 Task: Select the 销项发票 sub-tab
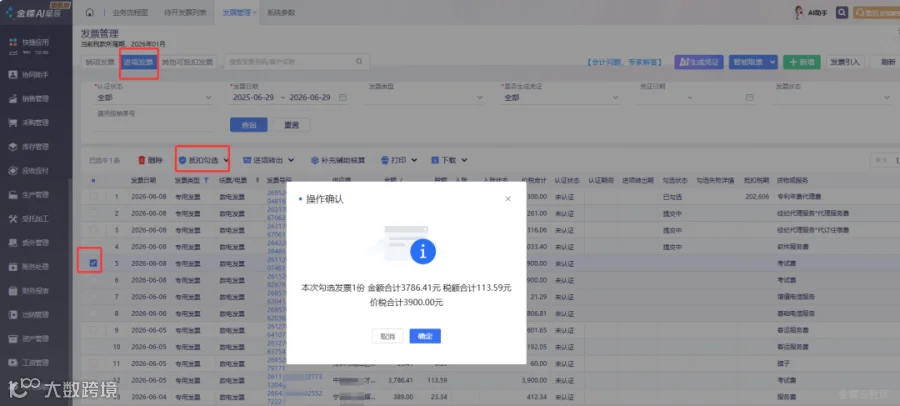tap(100, 62)
